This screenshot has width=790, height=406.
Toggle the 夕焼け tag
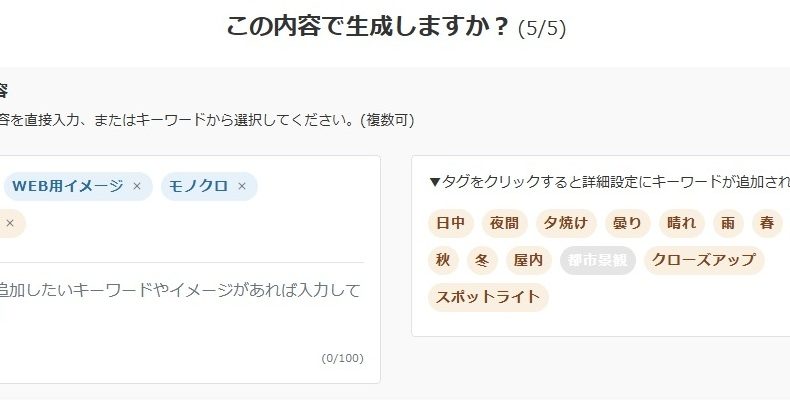tap(566, 223)
